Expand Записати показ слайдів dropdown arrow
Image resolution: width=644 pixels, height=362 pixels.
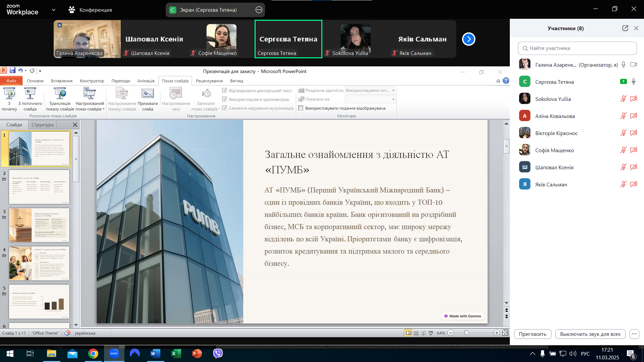219,109
